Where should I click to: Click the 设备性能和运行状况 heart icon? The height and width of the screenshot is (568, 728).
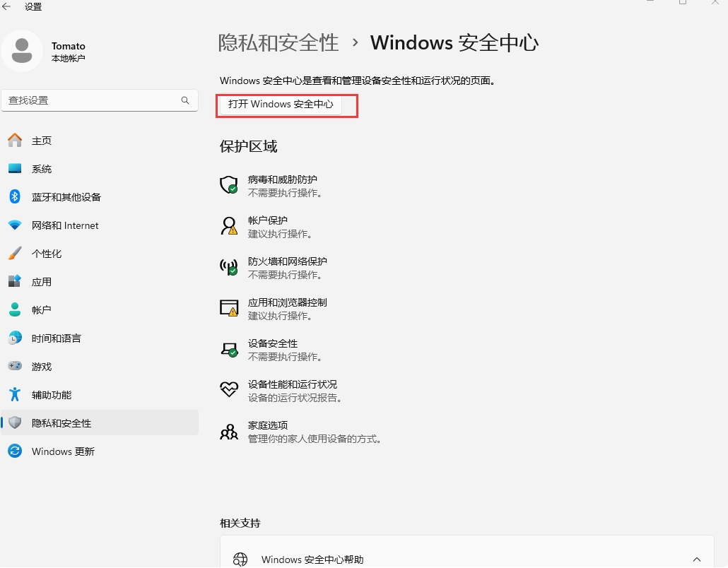coord(229,389)
